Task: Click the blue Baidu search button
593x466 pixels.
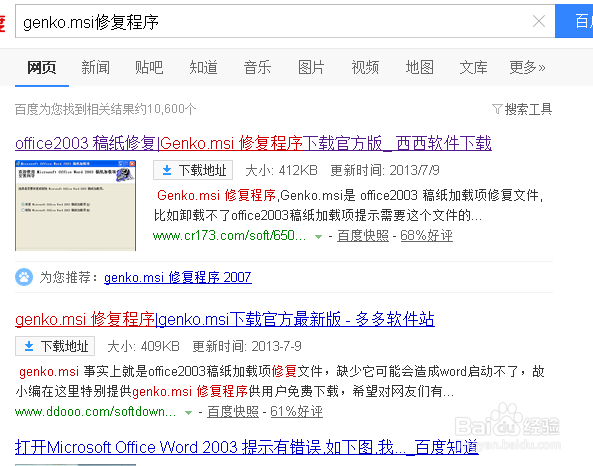Action: [574, 21]
